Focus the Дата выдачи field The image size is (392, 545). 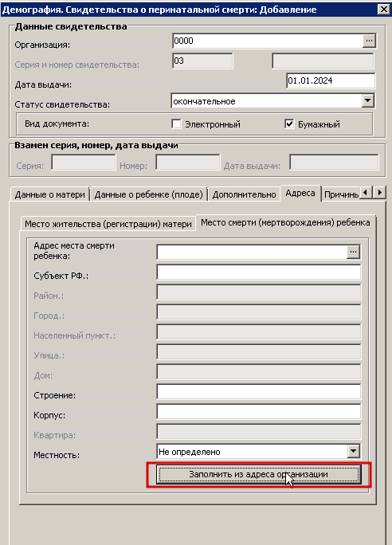[331, 80]
